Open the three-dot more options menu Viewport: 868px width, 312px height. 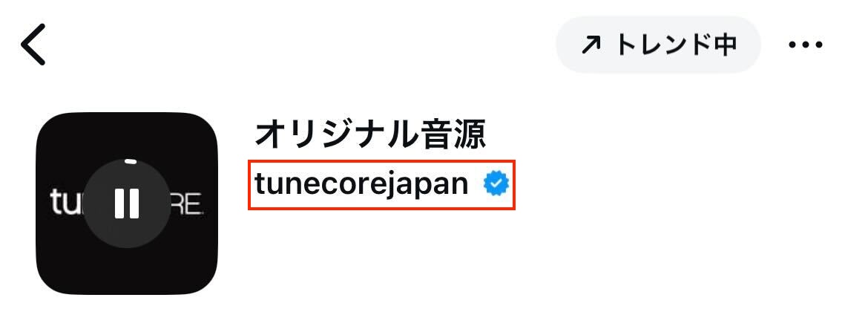coord(806,45)
